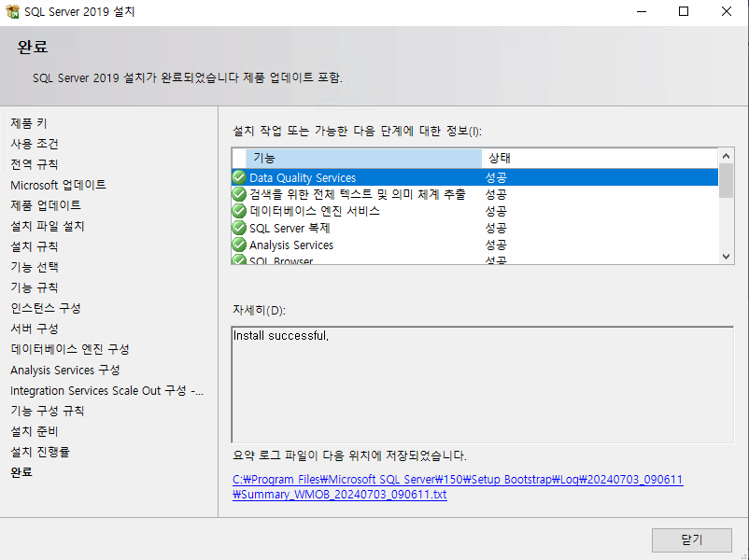Click green check icon beside SQL Server 복제

coord(239,228)
